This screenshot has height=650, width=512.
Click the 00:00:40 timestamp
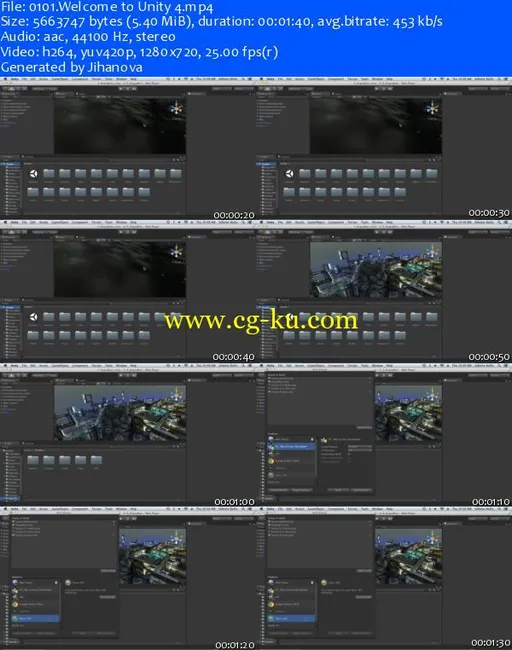tap(233, 357)
